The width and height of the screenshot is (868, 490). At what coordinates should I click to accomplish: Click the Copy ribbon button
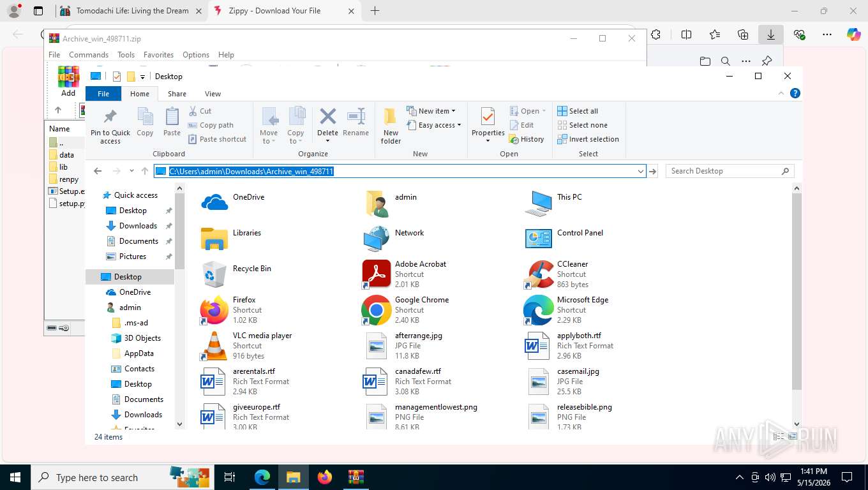(145, 121)
